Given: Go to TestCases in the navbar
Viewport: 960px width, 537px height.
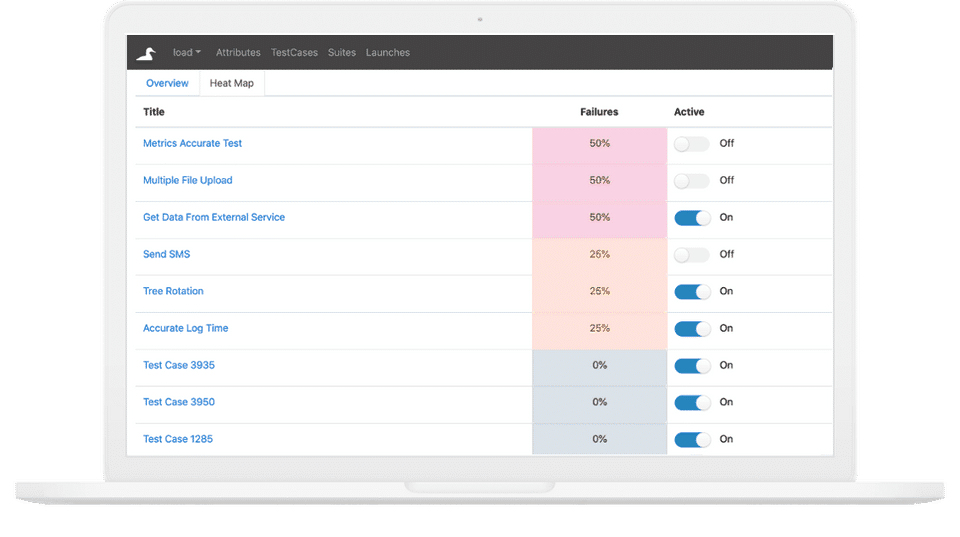Looking at the screenshot, I should [294, 53].
